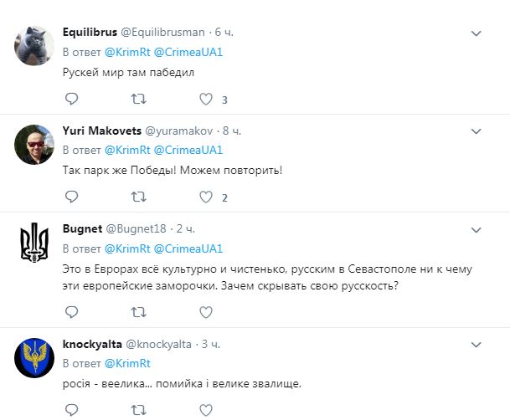The image size is (510, 420).
Task: Reply to Yuri Makovets's tweet
Action: pos(71,197)
